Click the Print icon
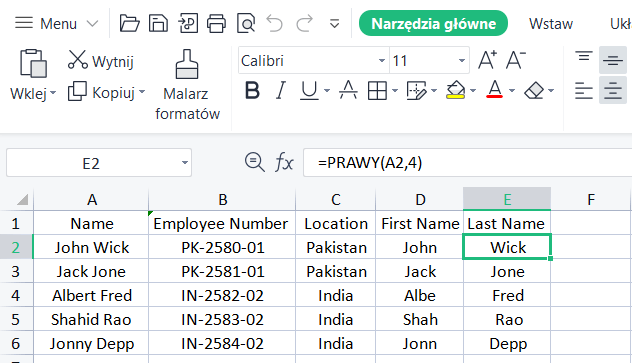 217,23
